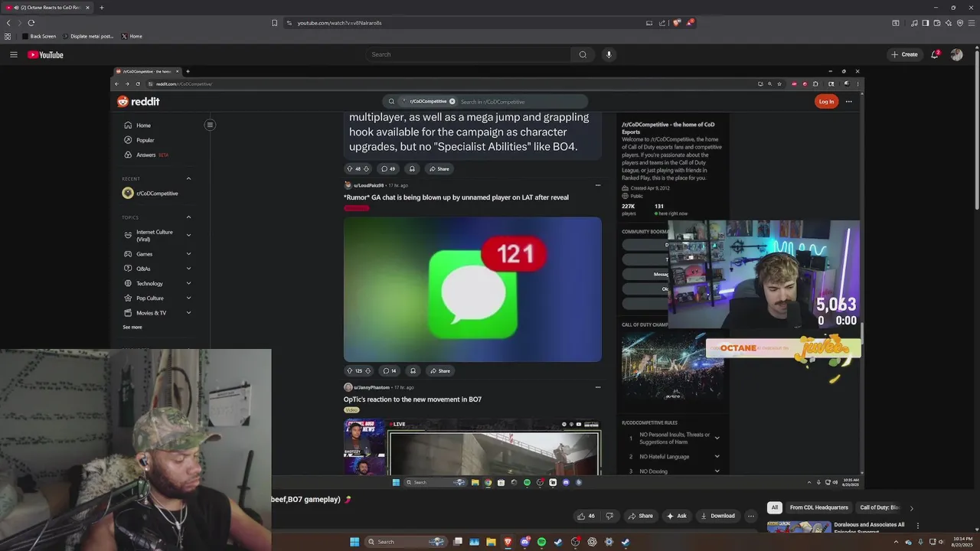980x551 pixels.
Task: Mute the tab audio on the Octane tab
Action: point(16,8)
